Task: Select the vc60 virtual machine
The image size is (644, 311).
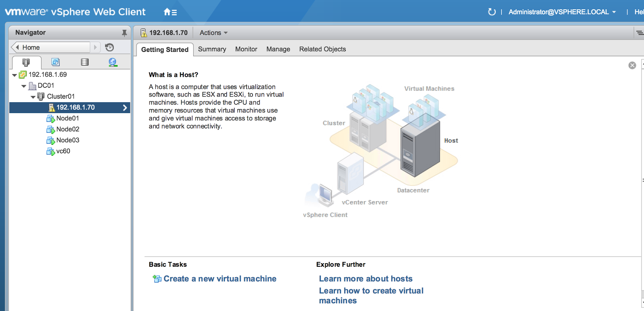Action: (x=63, y=151)
